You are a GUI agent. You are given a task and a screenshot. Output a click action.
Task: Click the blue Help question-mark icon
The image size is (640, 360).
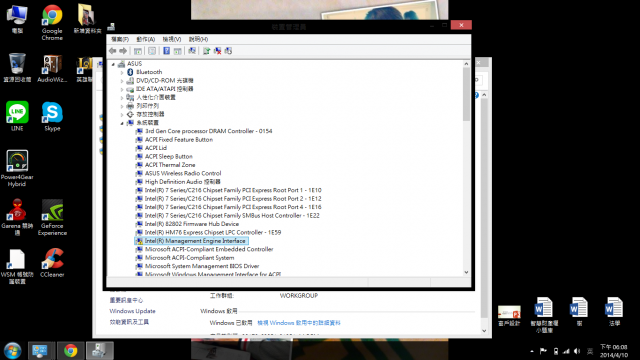click(x=167, y=51)
